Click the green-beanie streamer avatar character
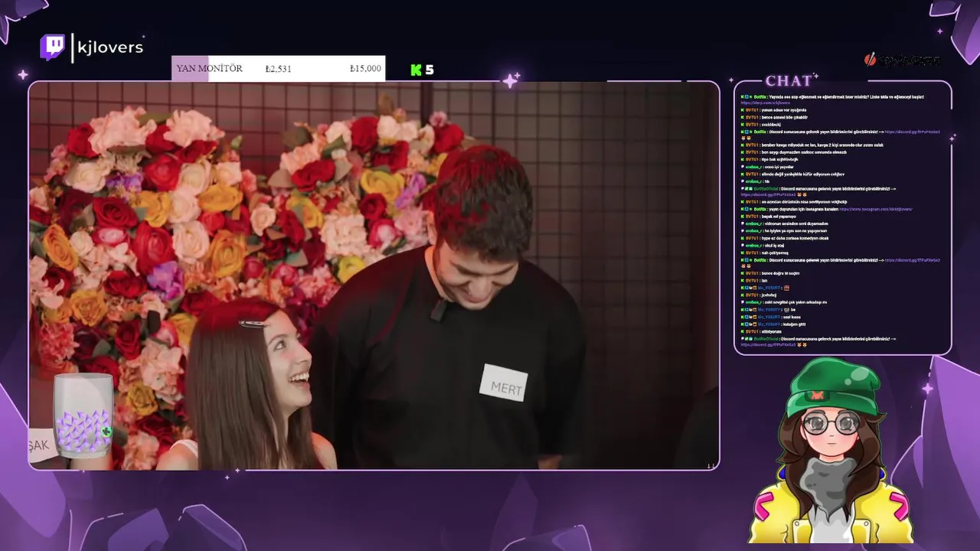 [x=832, y=452]
